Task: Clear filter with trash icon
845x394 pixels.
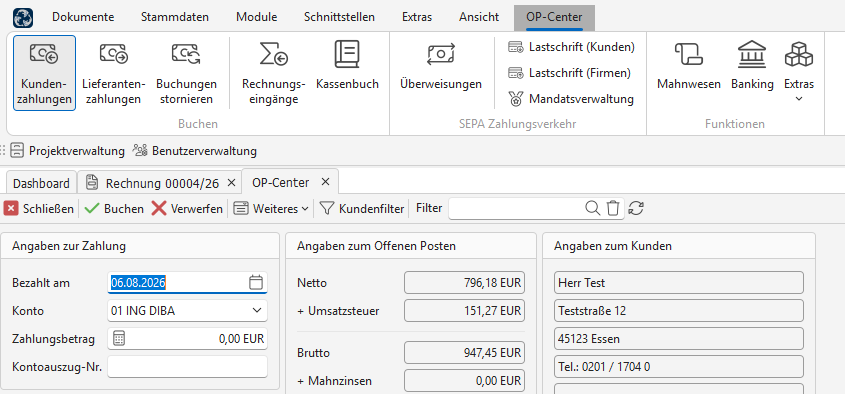Action: click(613, 208)
